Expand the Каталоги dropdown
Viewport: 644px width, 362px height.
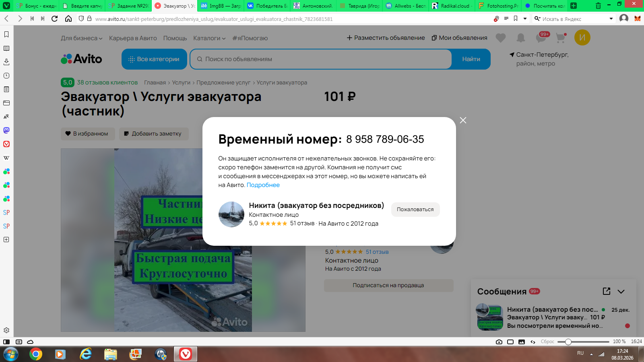[209, 38]
